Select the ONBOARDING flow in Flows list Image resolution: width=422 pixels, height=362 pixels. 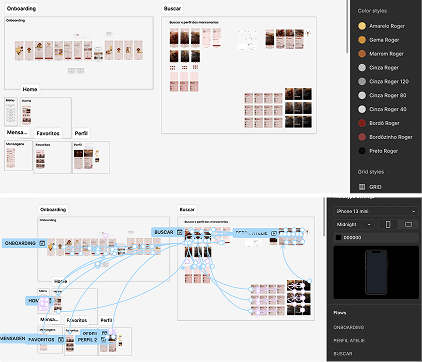[349, 328]
